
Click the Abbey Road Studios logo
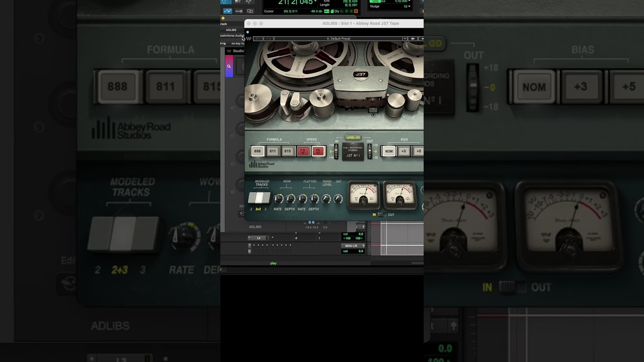[262, 164]
